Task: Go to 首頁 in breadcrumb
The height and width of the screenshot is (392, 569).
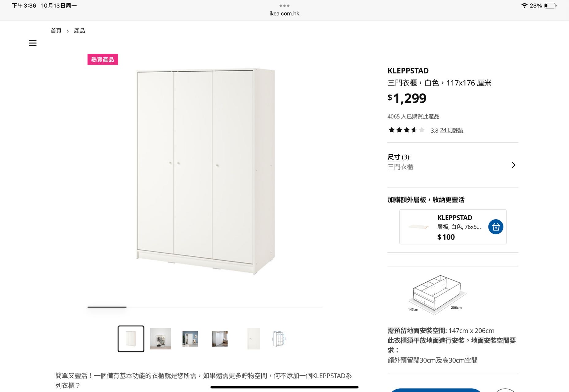Action: click(56, 31)
